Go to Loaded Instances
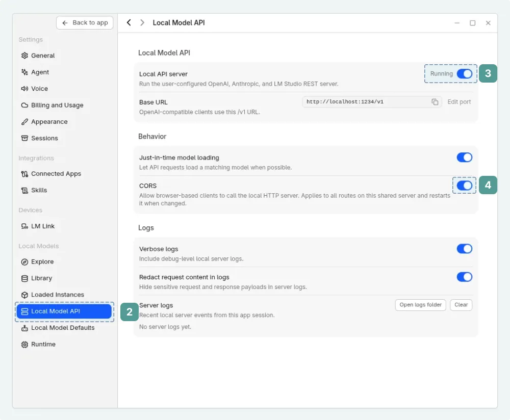Viewport: 510px width, 420px height. coord(64,295)
